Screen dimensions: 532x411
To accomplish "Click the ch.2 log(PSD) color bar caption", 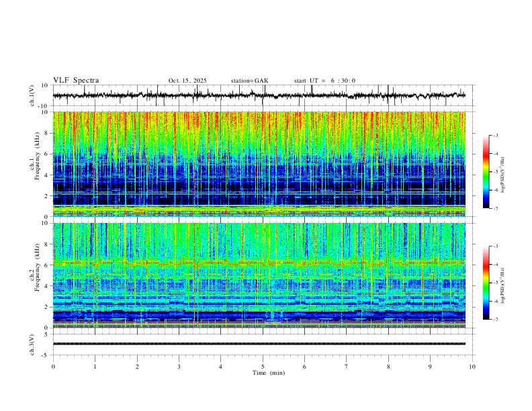I will tap(503, 286).
